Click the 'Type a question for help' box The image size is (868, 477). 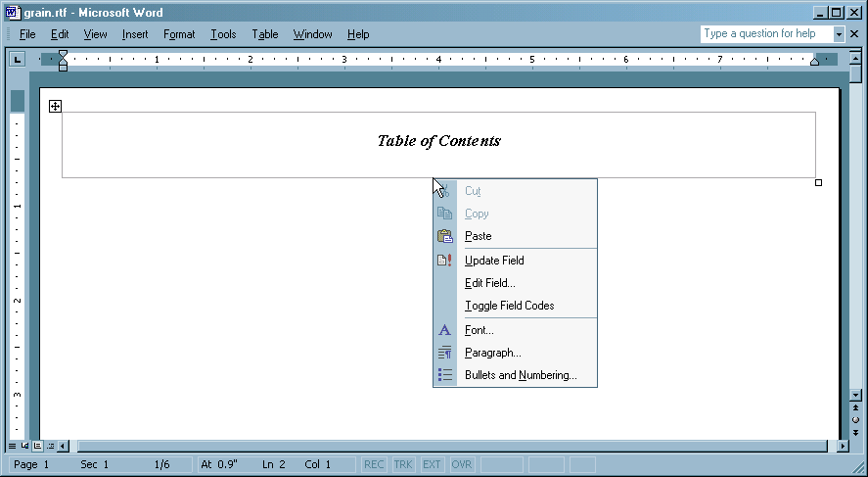pyautogui.click(x=766, y=34)
